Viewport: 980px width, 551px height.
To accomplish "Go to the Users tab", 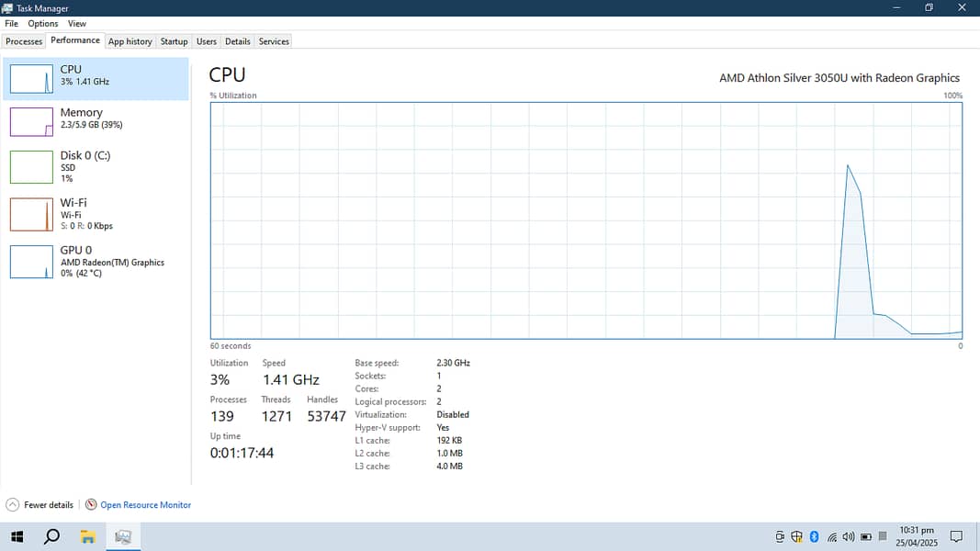I will click(207, 41).
